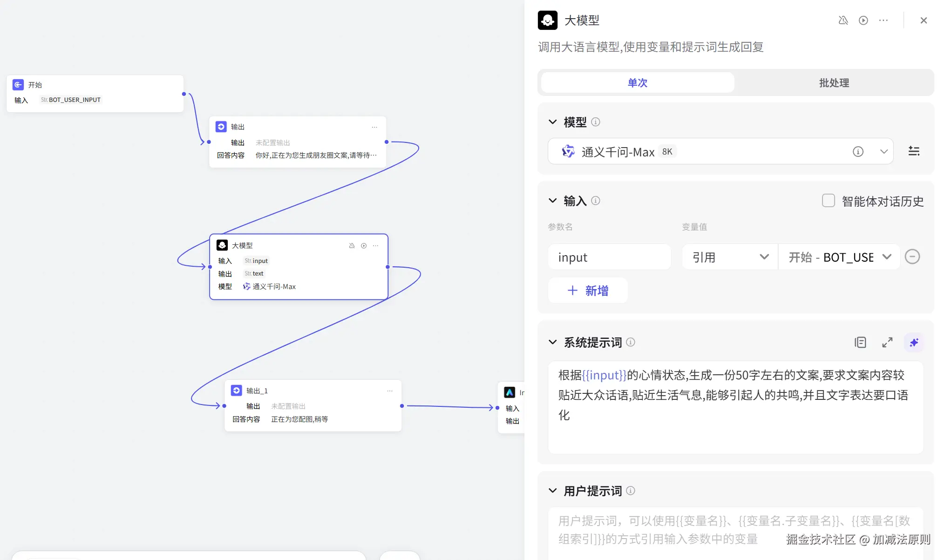Click the model info icon beside 通义千问-Max
The height and width of the screenshot is (560, 945).
(x=858, y=151)
